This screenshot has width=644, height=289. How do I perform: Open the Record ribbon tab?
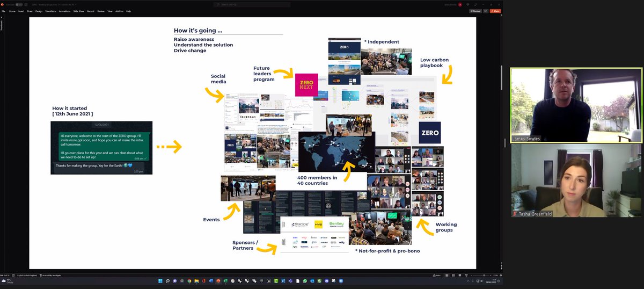[91, 11]
